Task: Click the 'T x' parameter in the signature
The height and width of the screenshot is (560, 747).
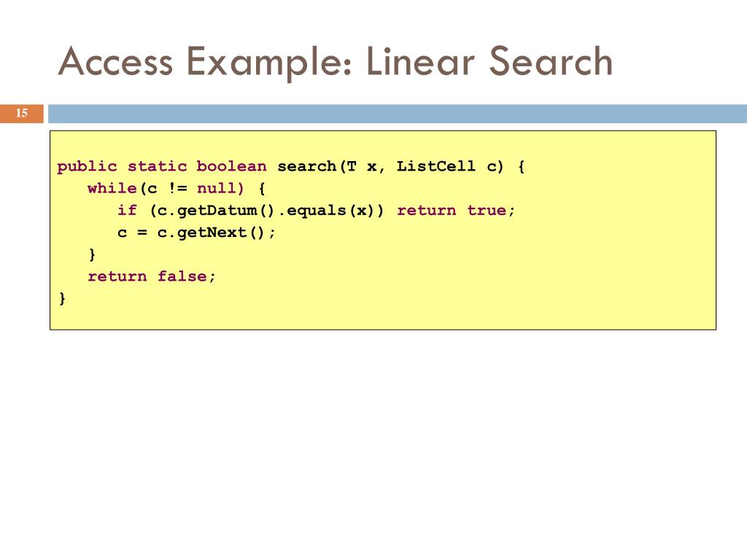Action: [362, 166]
